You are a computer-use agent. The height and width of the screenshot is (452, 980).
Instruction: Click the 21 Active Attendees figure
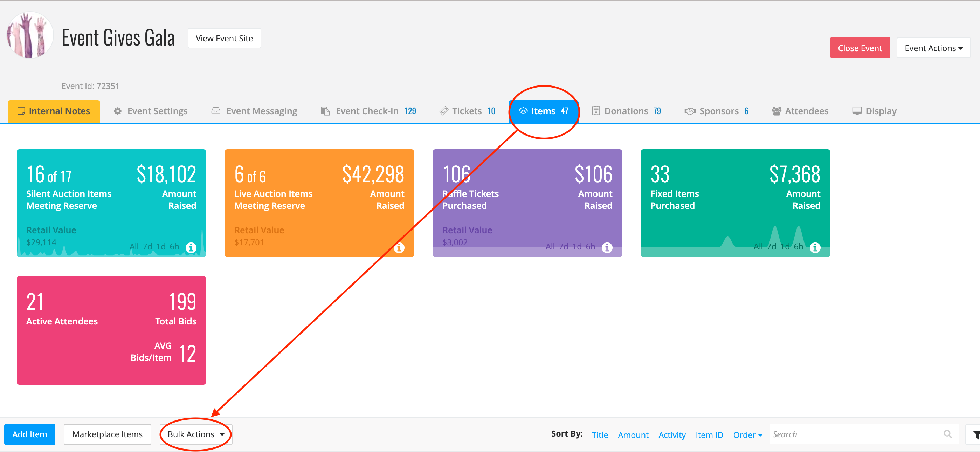(35, 302)
